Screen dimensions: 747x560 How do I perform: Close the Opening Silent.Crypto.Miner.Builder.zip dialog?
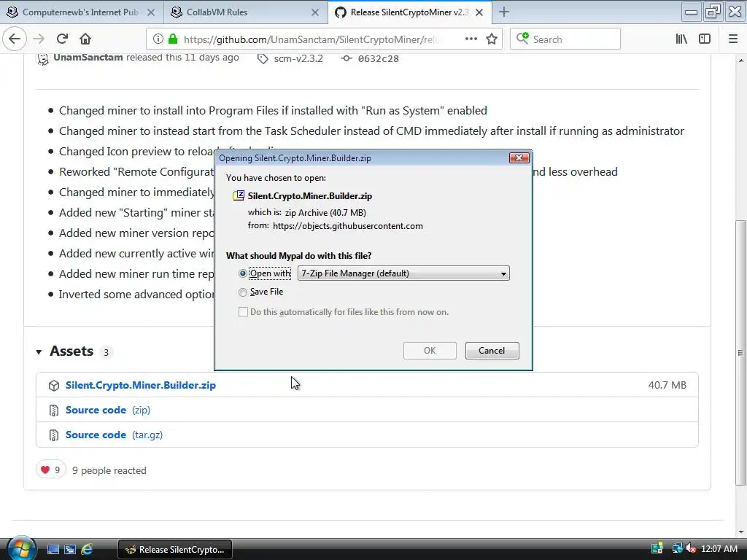(519, 157)
